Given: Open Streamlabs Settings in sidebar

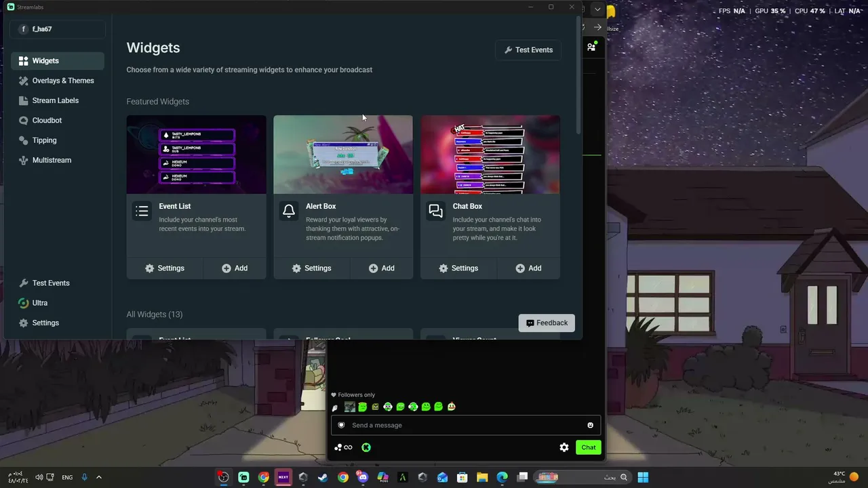Looking at the screenshot, I should click(58, 323).
